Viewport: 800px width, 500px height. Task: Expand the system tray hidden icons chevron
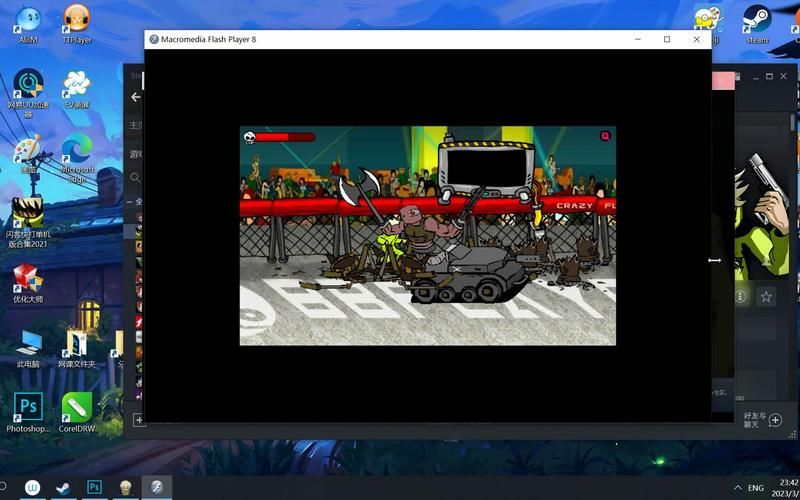pos(737,488)
